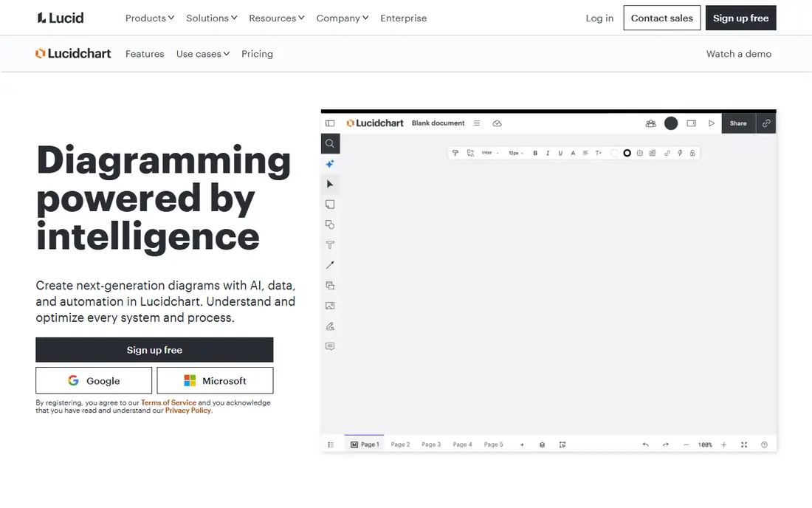Pick the black line color ring swatch
This screenshot has width=812, height=508.
coord(627,153)
